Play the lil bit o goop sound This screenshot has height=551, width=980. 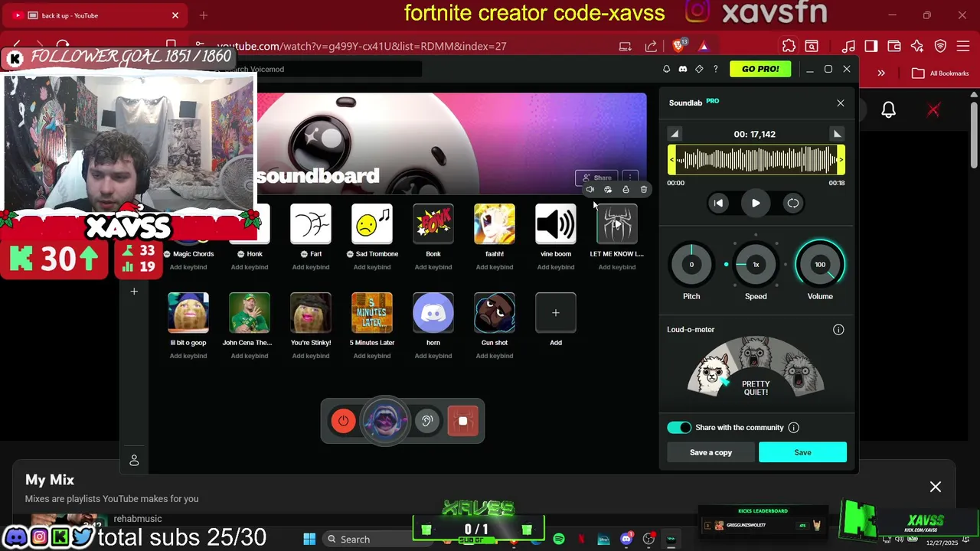[188, 313]
